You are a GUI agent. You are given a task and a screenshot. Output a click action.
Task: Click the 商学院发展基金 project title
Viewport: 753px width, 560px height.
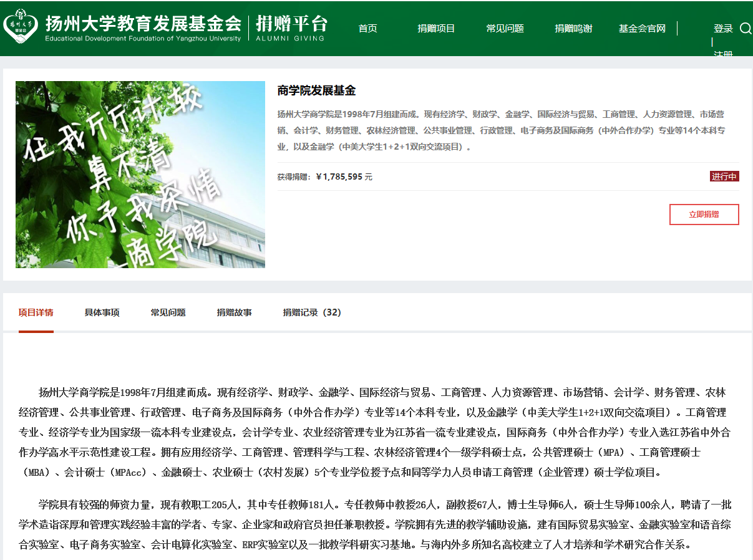316,91
